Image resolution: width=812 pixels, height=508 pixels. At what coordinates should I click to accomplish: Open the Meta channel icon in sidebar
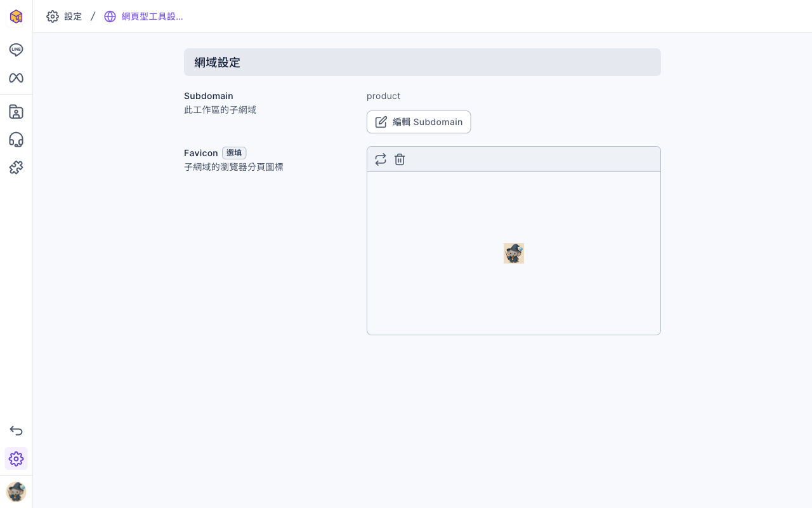point(16,77)
